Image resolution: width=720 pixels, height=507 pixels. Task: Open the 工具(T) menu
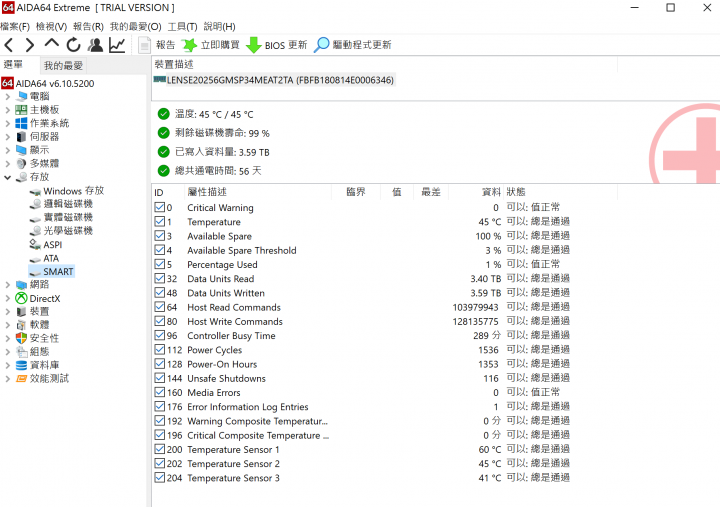tap(182, 27)
